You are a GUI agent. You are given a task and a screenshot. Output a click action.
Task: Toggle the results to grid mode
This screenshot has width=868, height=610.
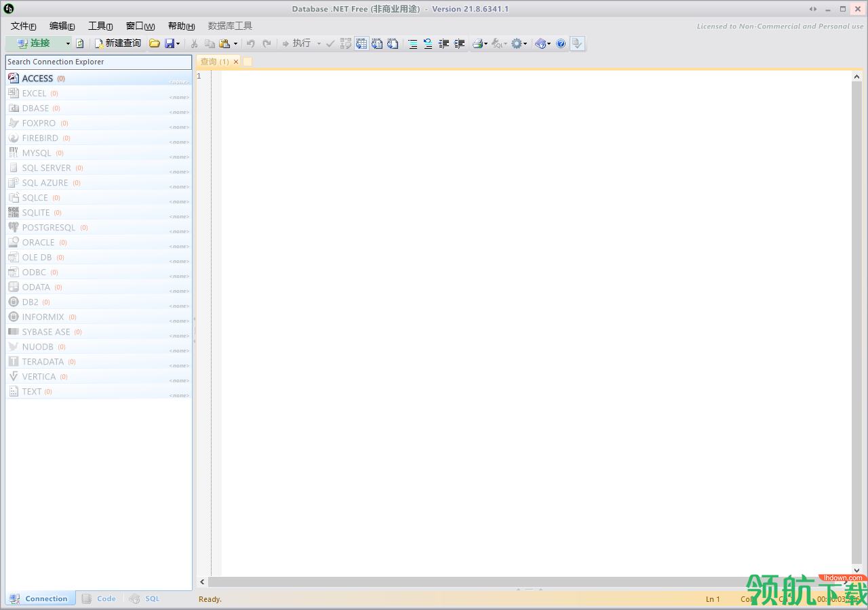click(361, 43)
